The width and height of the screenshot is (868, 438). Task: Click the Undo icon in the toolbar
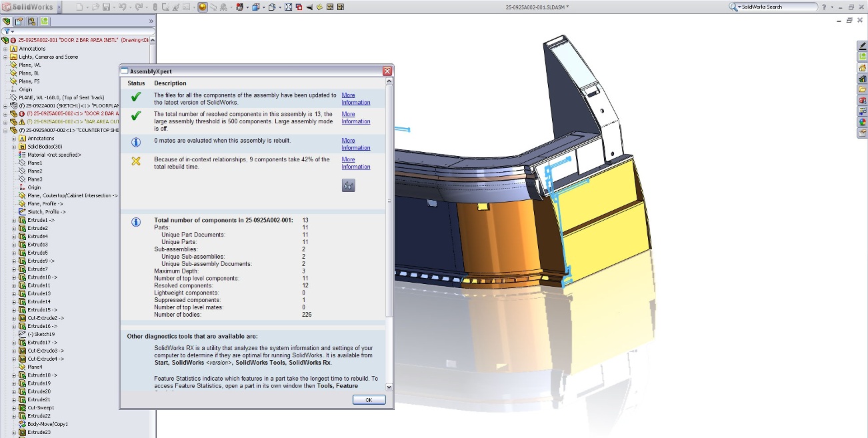click(x=124, y=7)
